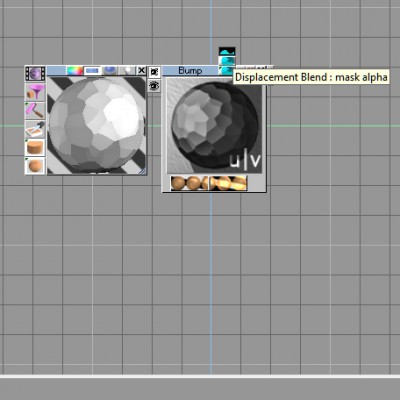Select the top cyan wave displacement icon

(x=227, y=51)
